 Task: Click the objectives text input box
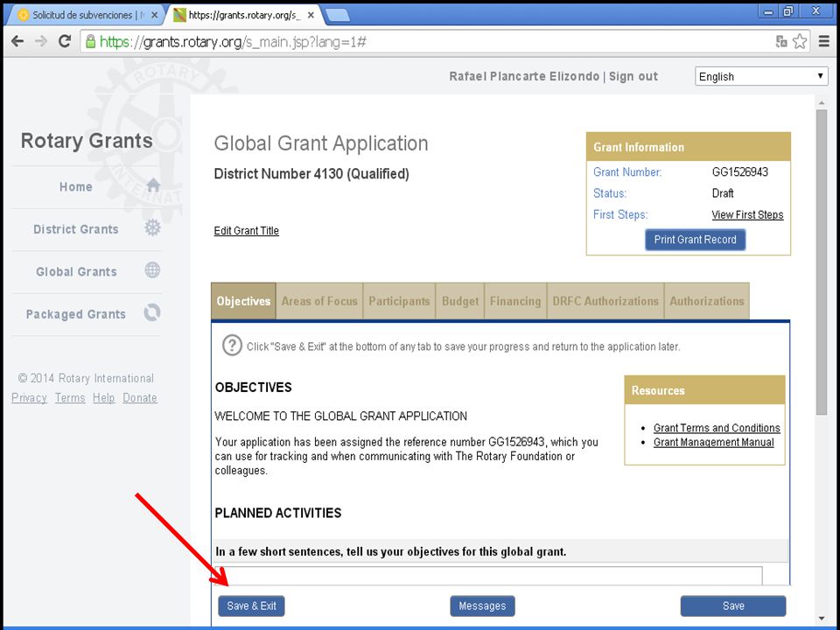(488, 576)
